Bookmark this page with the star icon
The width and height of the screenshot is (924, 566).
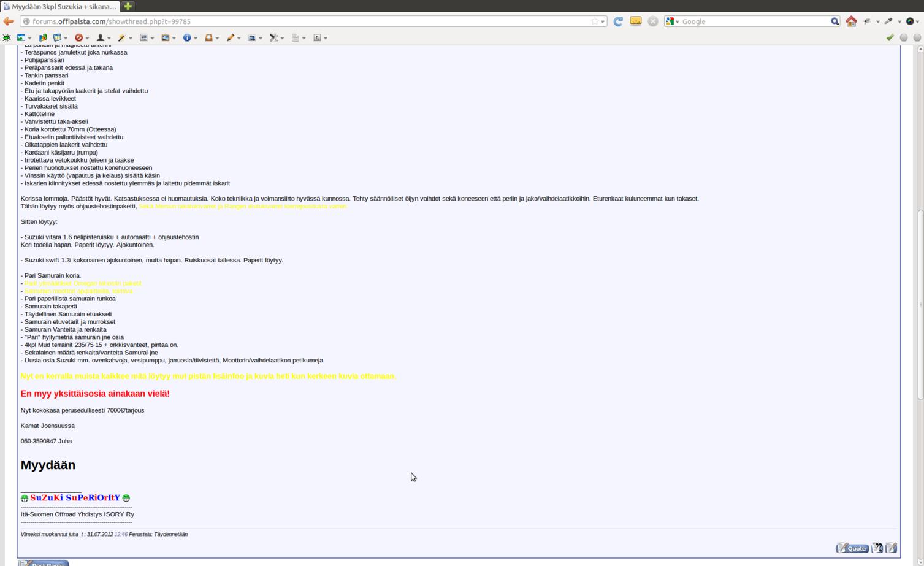click(x=594, y=21)
